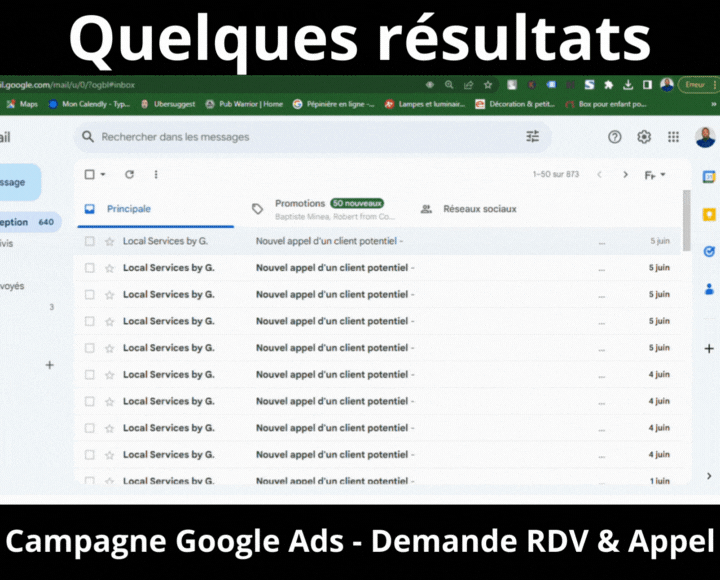The width and height of the screenshot is (720, 580).
Task: Check the fourth bold 5 juin email
Action: click(90, 348)
